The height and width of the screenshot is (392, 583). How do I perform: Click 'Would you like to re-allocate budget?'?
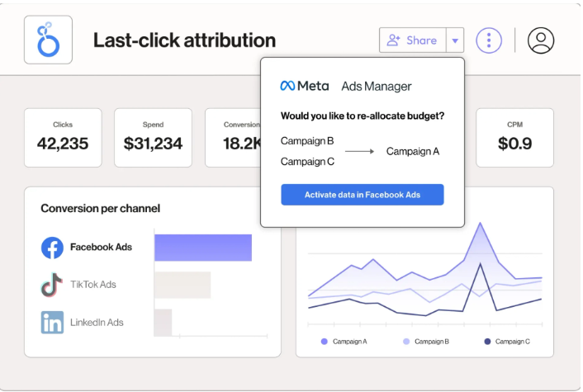pyautogui.click(x=363, y=116)
